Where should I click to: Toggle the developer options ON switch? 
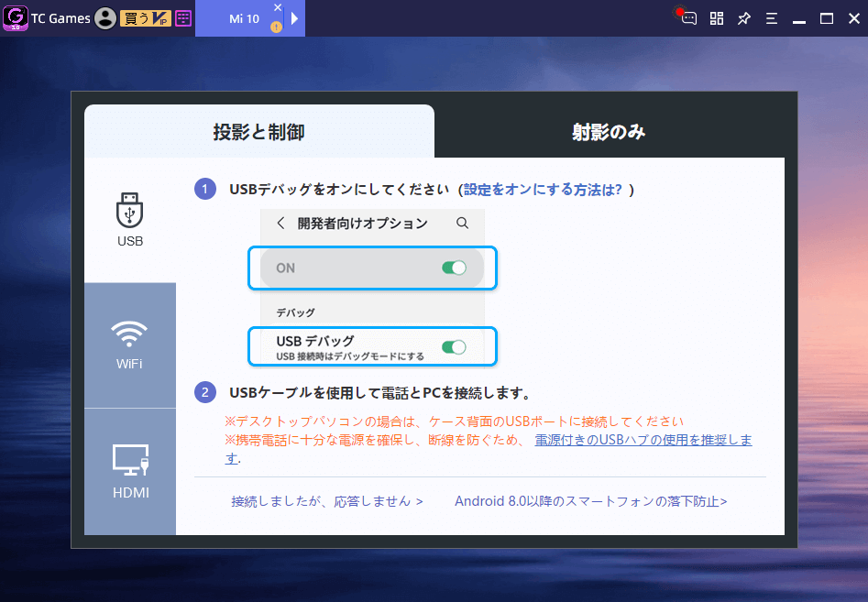tap(454, 268)
